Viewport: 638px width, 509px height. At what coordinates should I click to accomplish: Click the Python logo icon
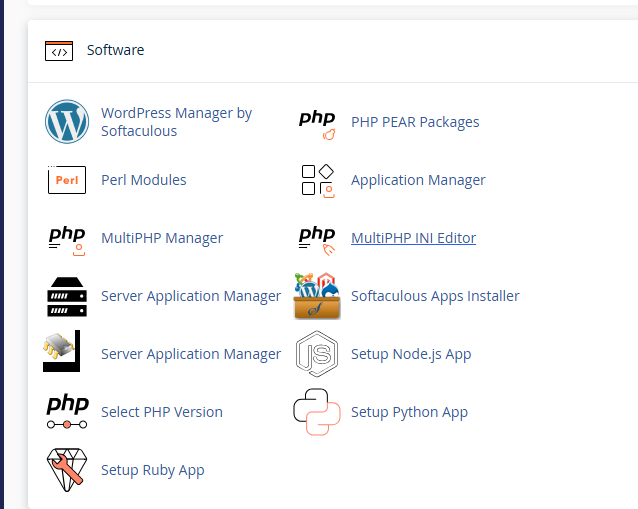click(317, 412)
